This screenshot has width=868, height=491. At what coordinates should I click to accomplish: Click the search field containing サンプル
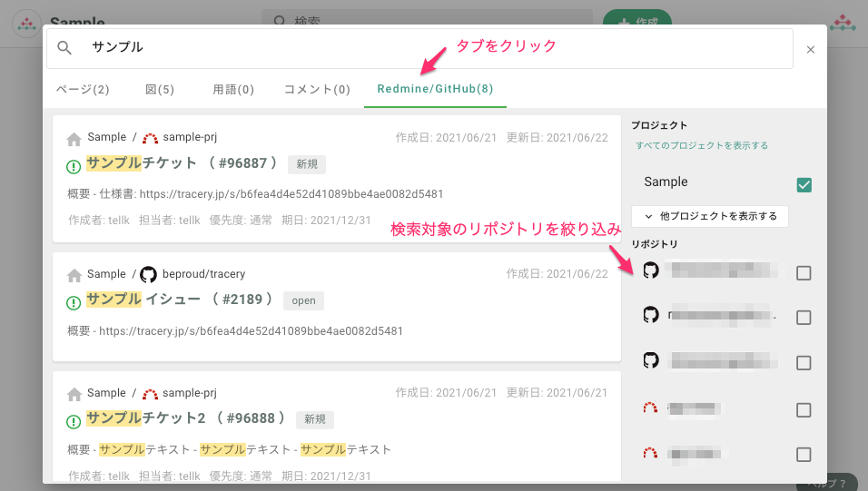point(419,48)
